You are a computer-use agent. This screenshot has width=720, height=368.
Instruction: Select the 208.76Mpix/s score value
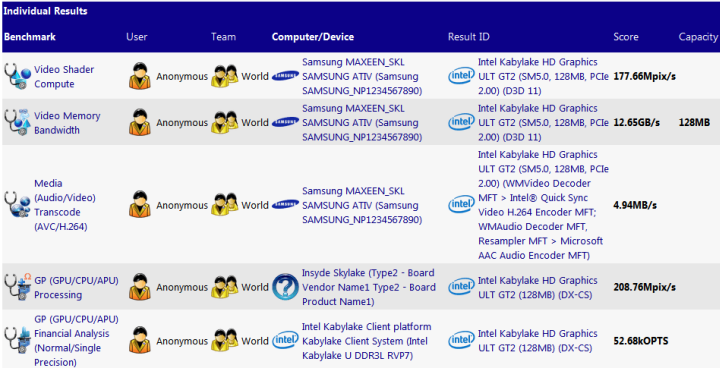point(645,287)
